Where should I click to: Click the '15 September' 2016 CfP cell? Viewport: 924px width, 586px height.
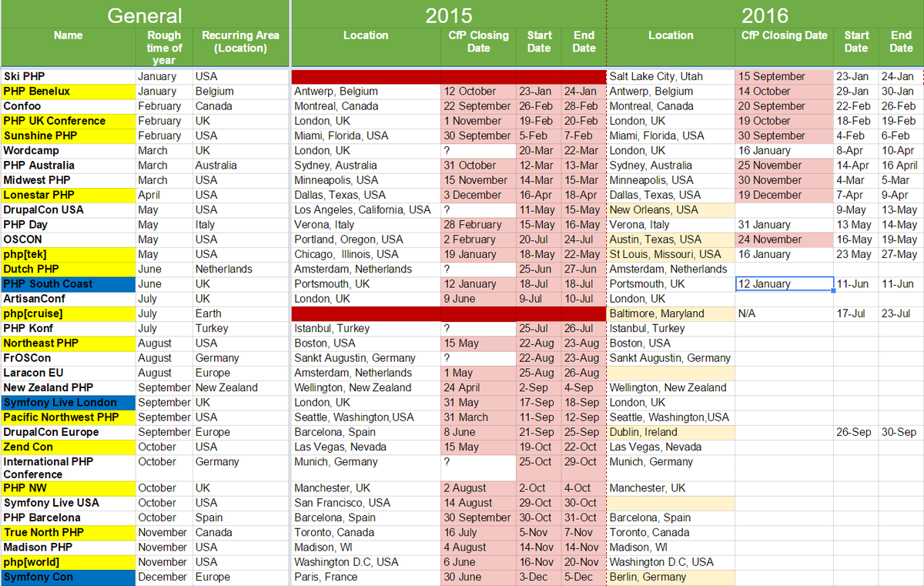click(x=785, y=76)
